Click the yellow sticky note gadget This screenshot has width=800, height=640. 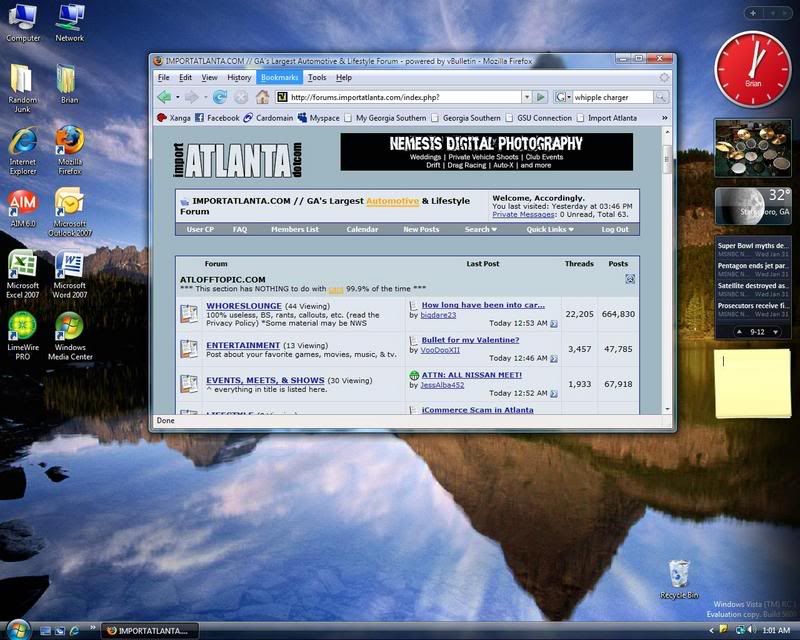pos(752,383)
